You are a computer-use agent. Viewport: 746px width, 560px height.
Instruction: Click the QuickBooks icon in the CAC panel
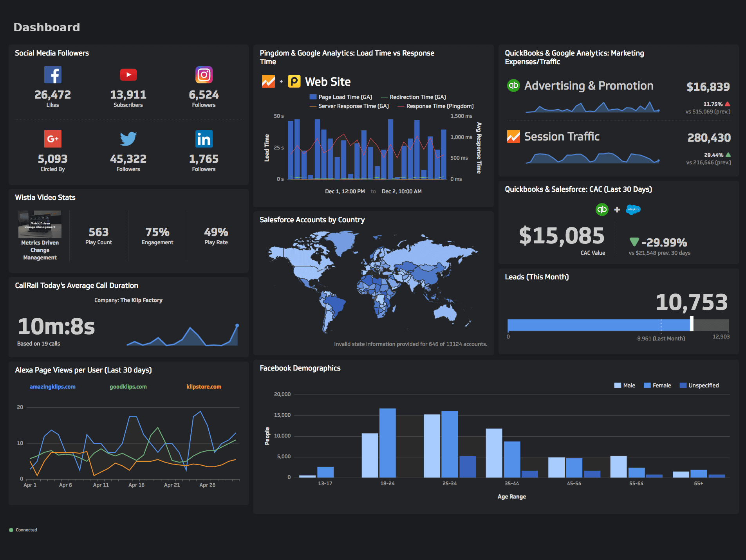pyautogui.click(x=602, y=209)
